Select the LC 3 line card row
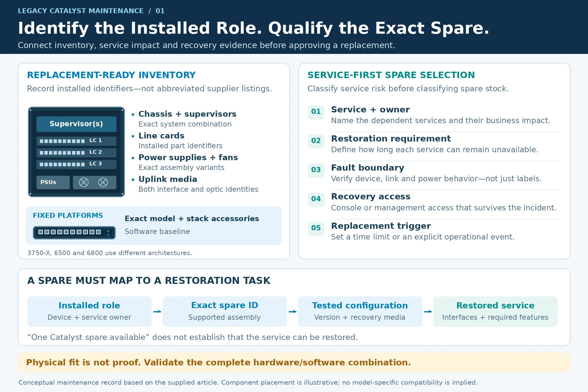 click(x=76, y=164)
